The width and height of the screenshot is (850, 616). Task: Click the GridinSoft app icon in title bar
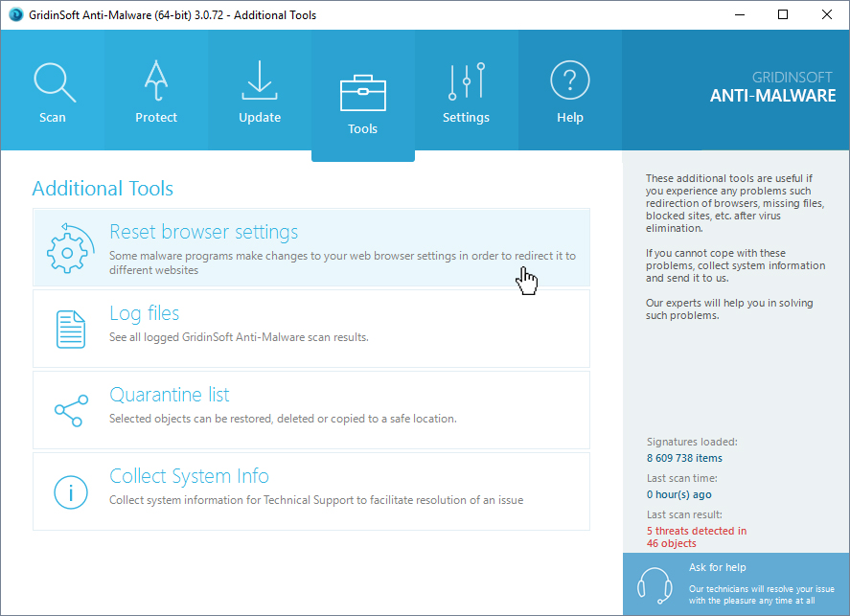(14, 14)
